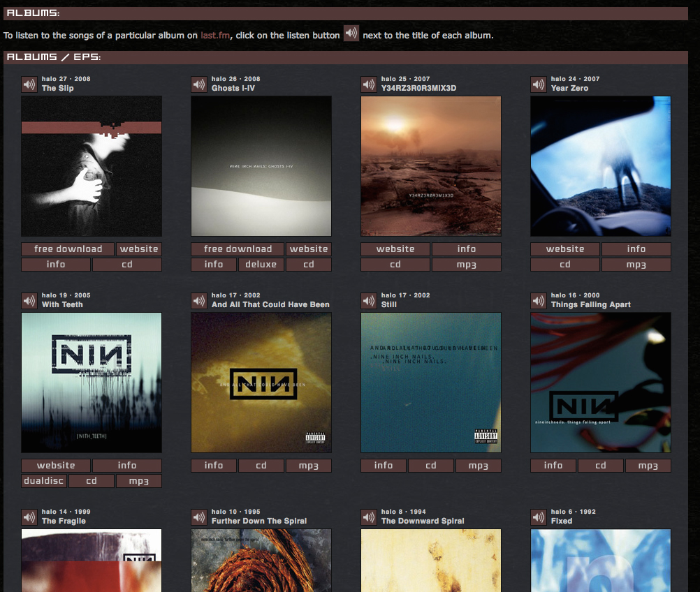Visit the Ghosts I-IV website button
Screen dimensions: 700x592
(309, 249)
